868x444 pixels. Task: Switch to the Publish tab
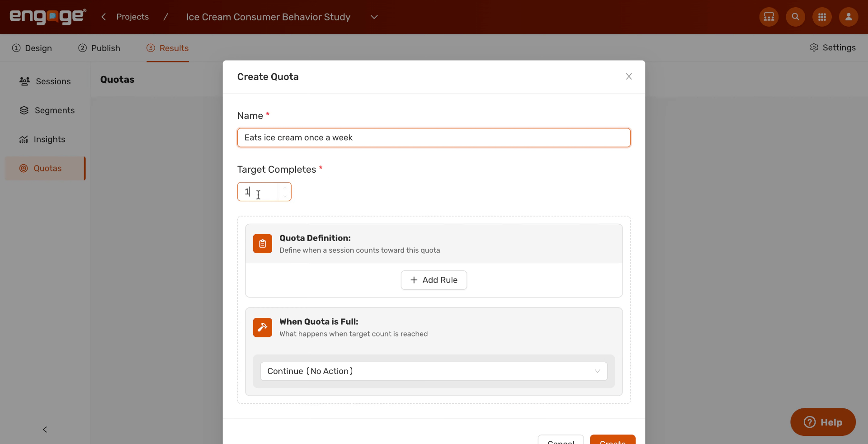[x=99, y=48]
